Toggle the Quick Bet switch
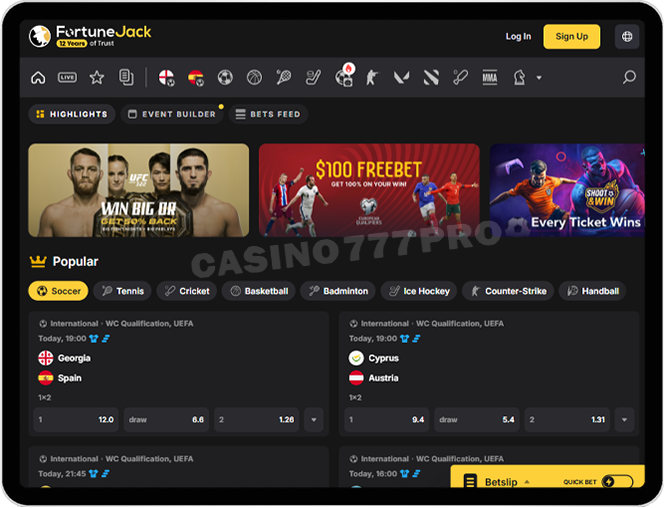 tap(617, 482)
